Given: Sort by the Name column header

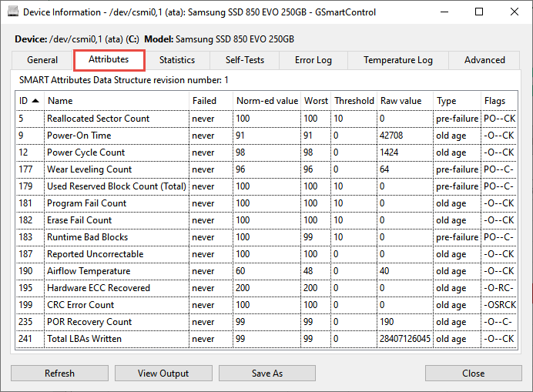Looking at the screenshot, I should coord(116,101).
